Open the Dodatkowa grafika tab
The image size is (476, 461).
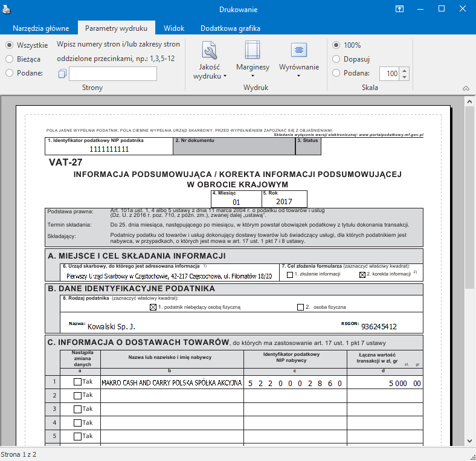(230, 28)
